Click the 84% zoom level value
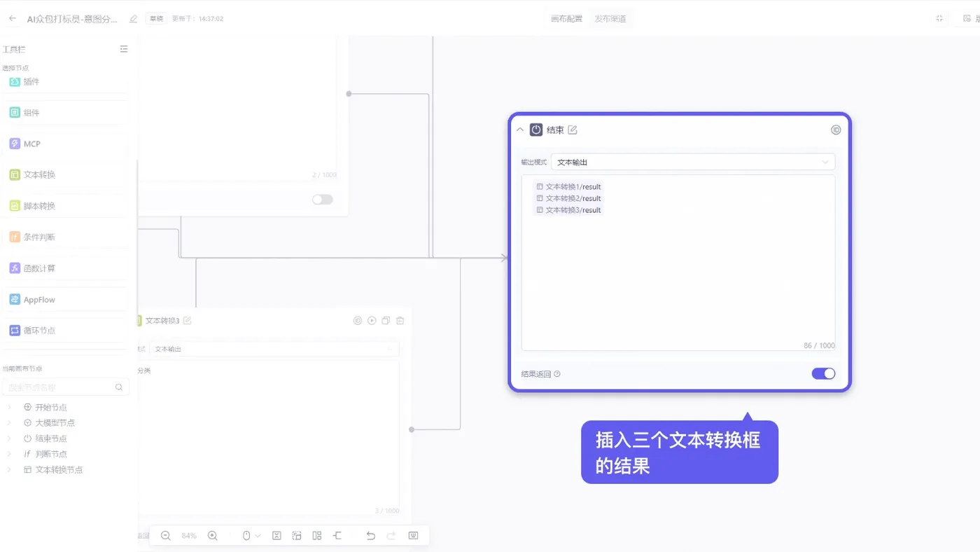980x552 pixels. tap(189, 536)
